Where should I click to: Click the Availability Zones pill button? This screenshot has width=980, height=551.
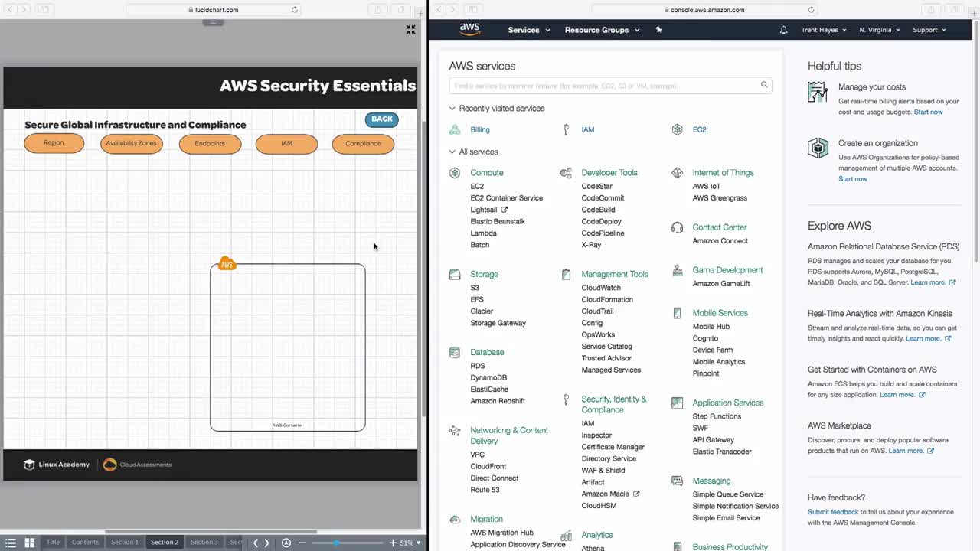(131, 143)
